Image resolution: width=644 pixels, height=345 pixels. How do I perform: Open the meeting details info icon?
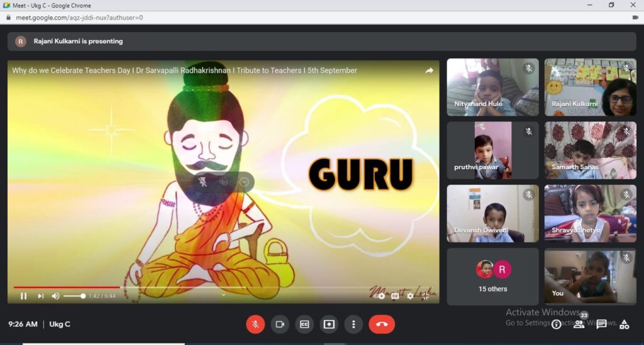pos(557,324)
